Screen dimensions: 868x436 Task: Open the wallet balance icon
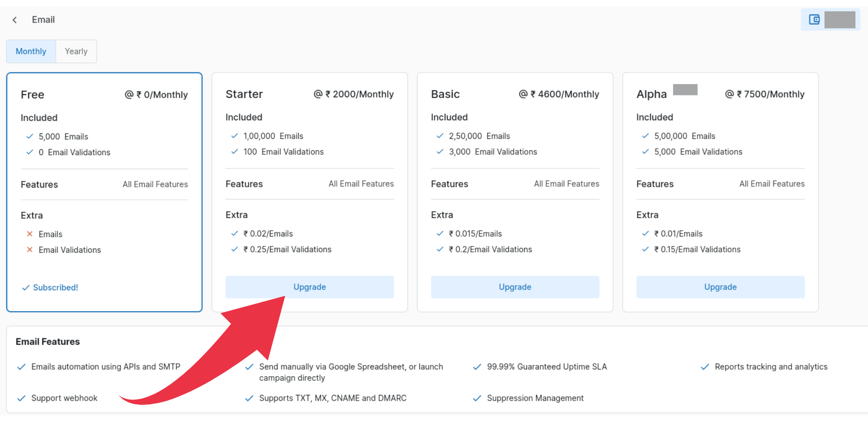(814, 19)
